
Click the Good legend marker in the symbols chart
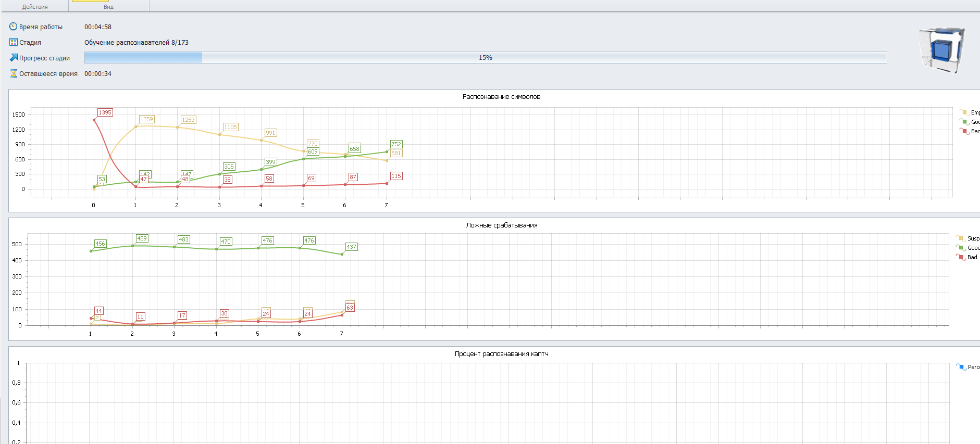coord(964,122)
